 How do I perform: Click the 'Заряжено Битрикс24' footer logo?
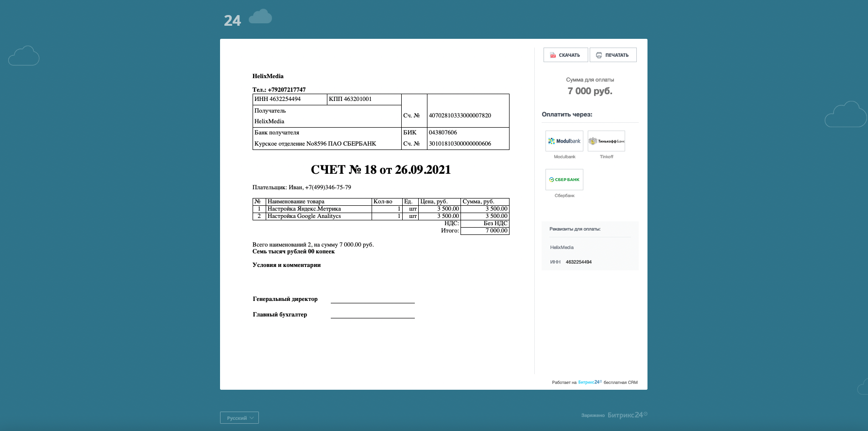point(614,415)
